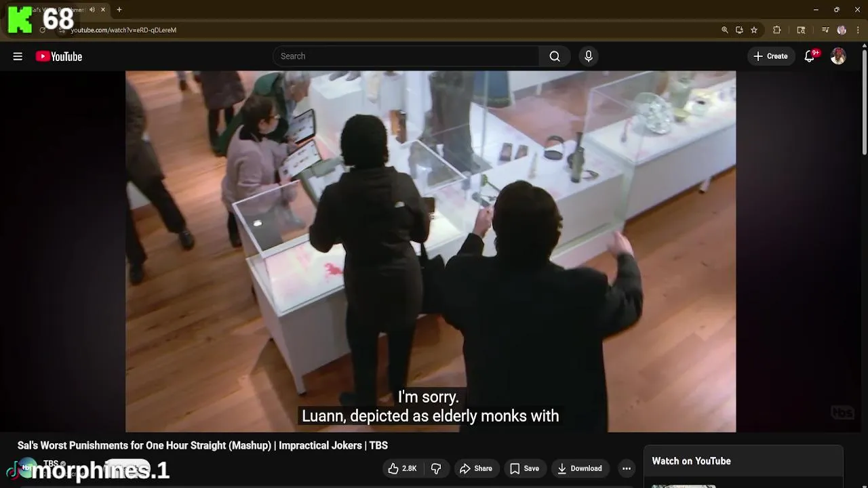This screenshot has width=868, height=488.
Task: Open a new browser tab
Action: 119,9
